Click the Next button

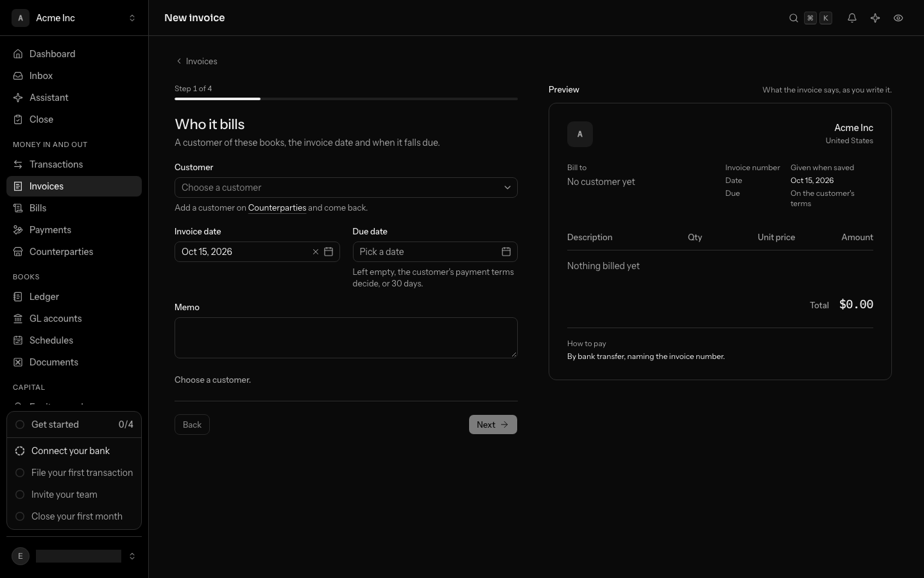(x=493, y=425)
